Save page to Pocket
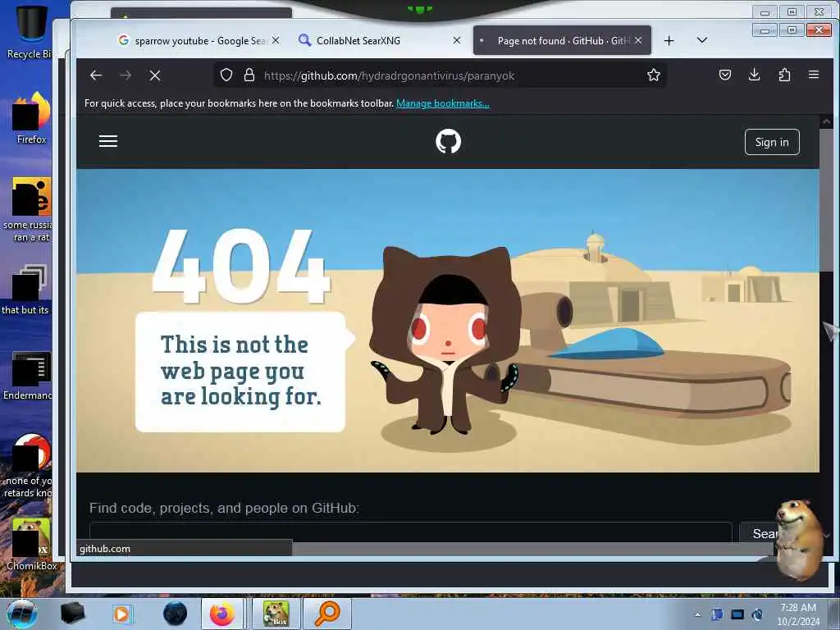Viewport: 840px width, 630px height. tap(725, 75)
